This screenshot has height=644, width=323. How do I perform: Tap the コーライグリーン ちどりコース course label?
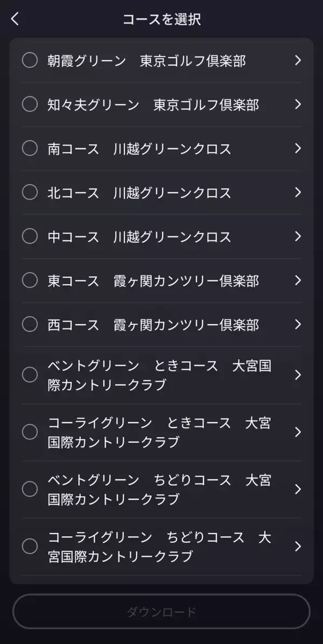(159, 547)
